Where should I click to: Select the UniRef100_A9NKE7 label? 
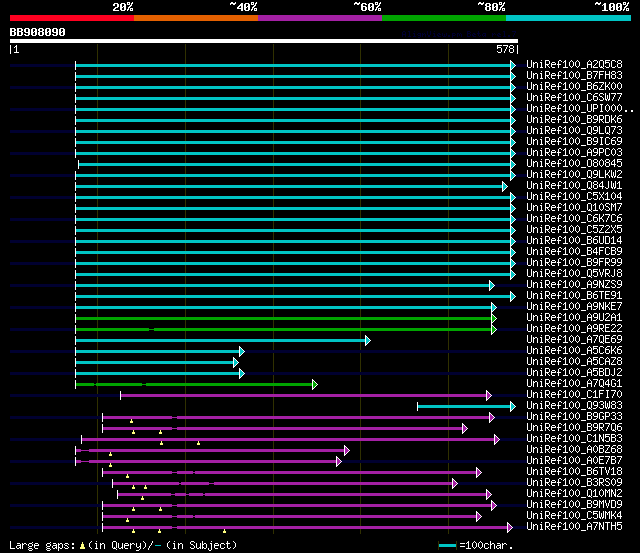[x=574, y=307]
